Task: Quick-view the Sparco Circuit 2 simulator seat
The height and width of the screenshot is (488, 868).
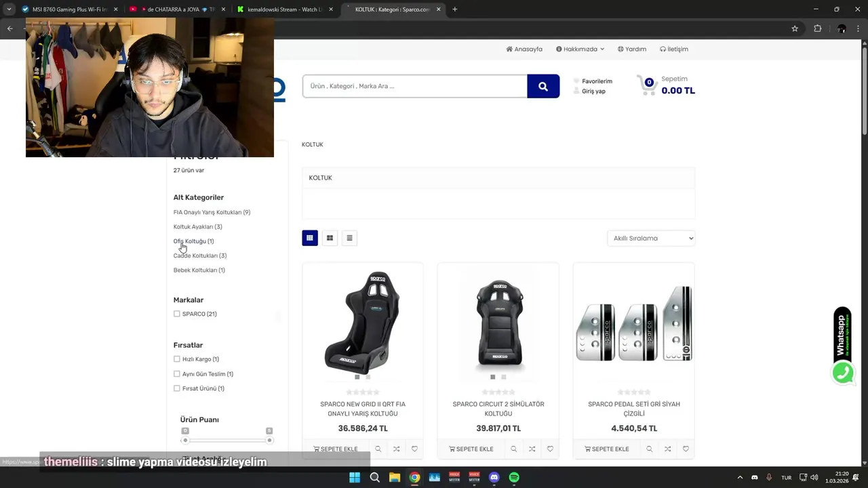Action: pyautogui.click(x=514, y=449)
